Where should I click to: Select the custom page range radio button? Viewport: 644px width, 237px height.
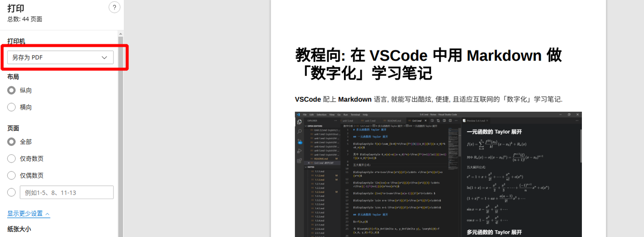[x=12, y=192]
